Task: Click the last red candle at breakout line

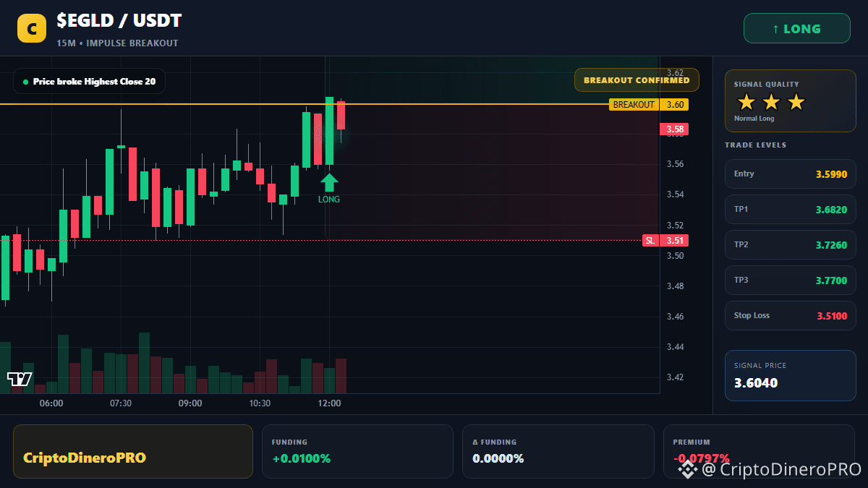Action: (341, 116)
